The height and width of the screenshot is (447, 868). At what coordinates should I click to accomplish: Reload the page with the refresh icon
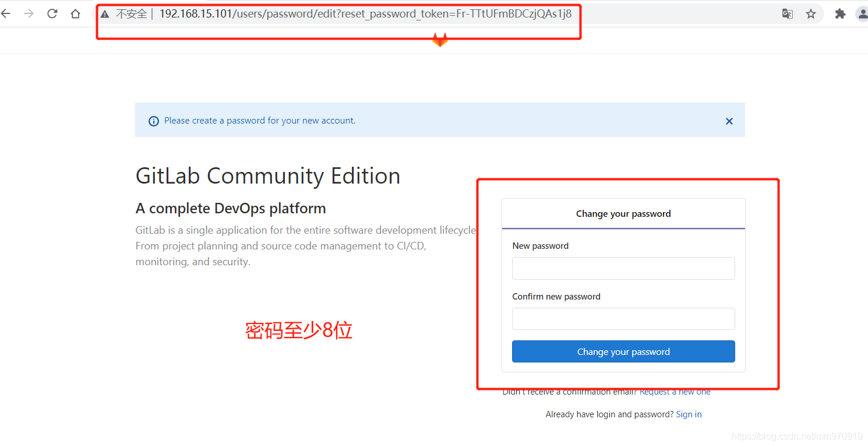pos(52,13)
